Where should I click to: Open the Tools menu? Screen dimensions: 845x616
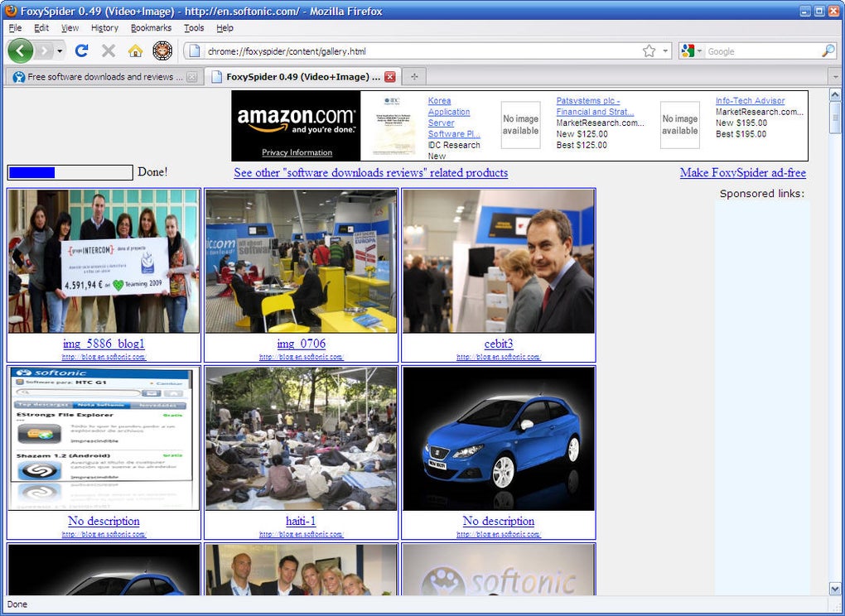click(x=194, y=28)
